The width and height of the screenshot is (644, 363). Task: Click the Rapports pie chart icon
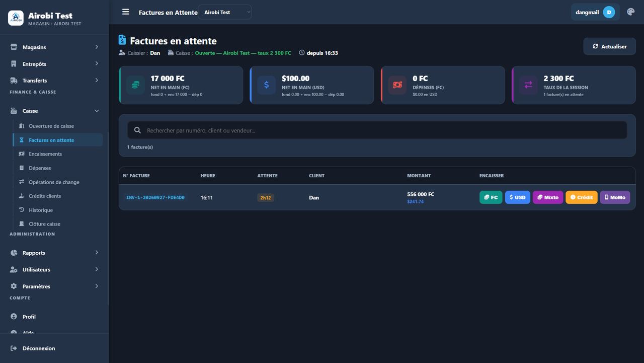(14, 253)
